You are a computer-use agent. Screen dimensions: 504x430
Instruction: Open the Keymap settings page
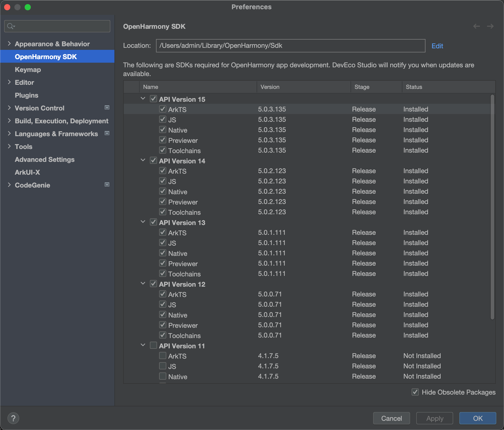(x=28, y=70)
